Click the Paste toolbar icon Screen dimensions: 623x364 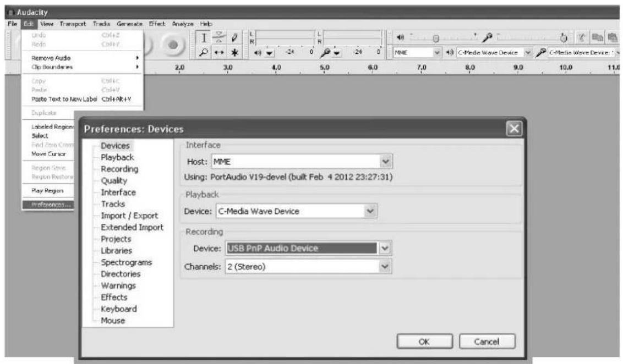pos(613,38)
